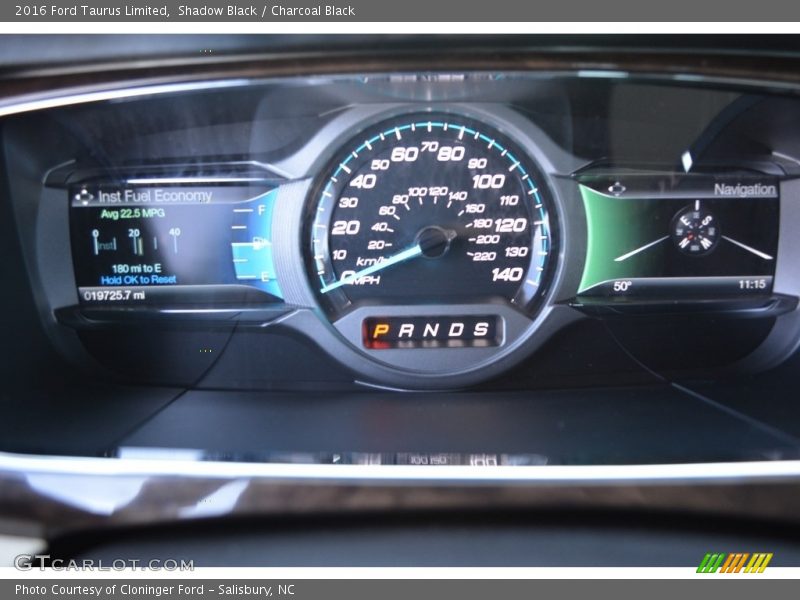Viewport: 800px width, 600px height.
Task: Click the highlighted P gear indicator
Action: click(x=381, y=331)
